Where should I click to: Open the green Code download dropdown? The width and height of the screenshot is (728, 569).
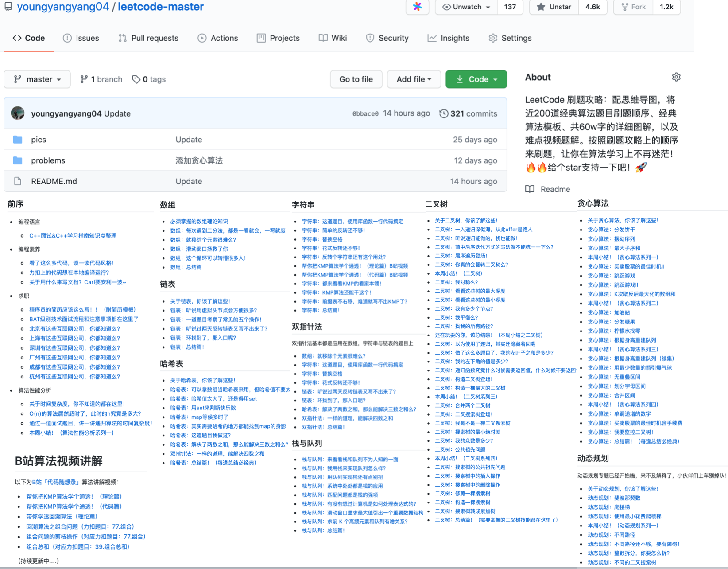pyautogui.click(x=476, y=79)
